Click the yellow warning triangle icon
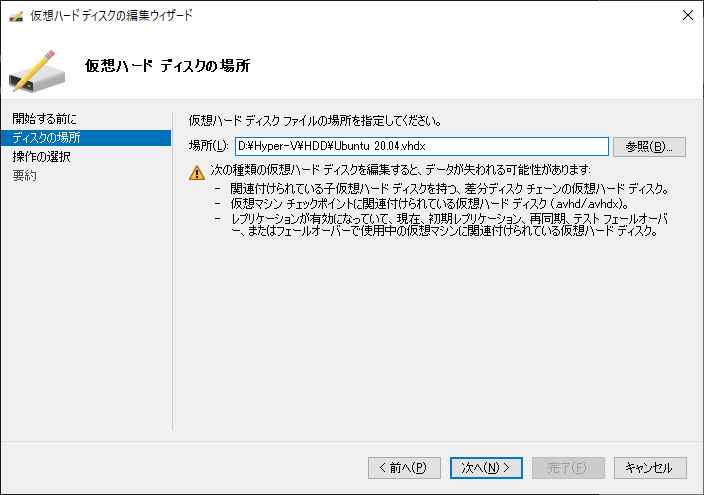The image size is (704, 495). (197, 172)
